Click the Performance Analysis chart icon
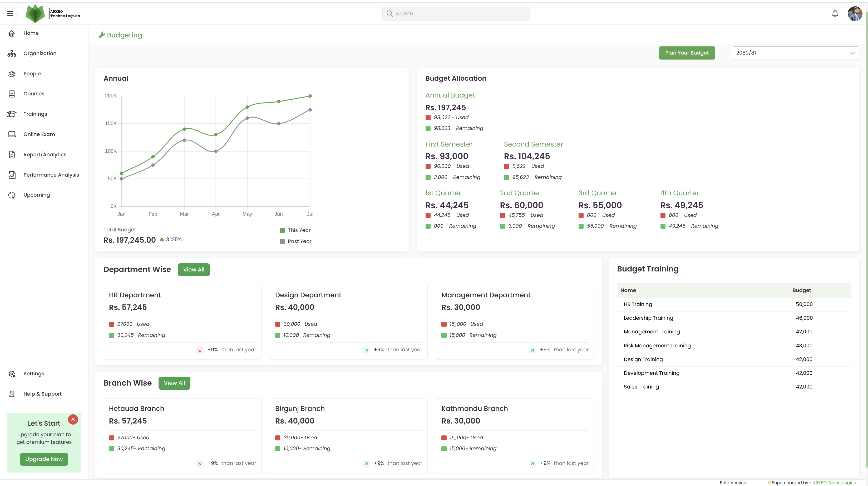 (12, 175)
